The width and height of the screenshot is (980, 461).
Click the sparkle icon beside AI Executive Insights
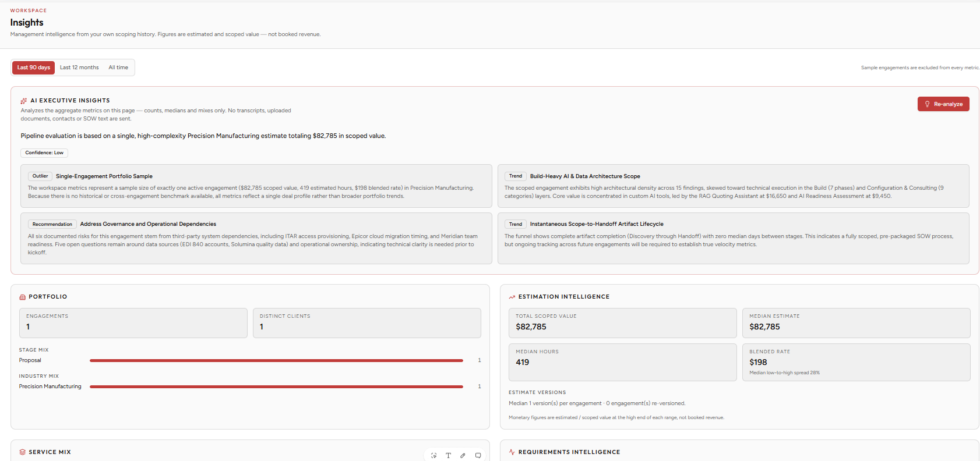[x=24, y=101]
